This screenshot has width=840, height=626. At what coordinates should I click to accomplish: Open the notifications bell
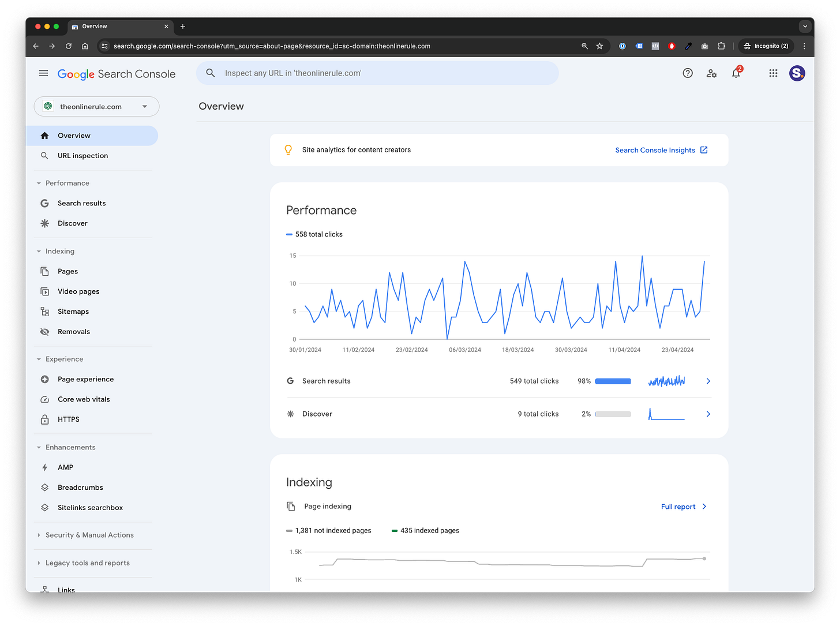pyautogui.click(x=736, y=73)
